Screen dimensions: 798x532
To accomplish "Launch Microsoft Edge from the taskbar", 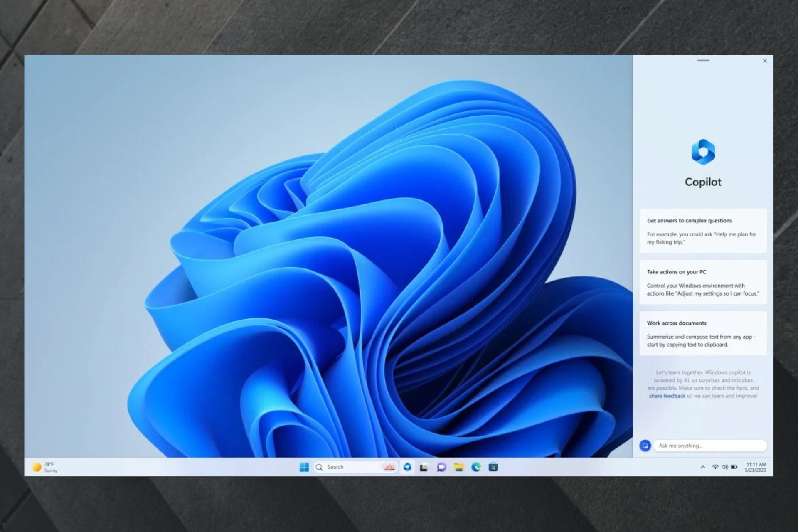I will pyautogui.click(x=476, y=468).
